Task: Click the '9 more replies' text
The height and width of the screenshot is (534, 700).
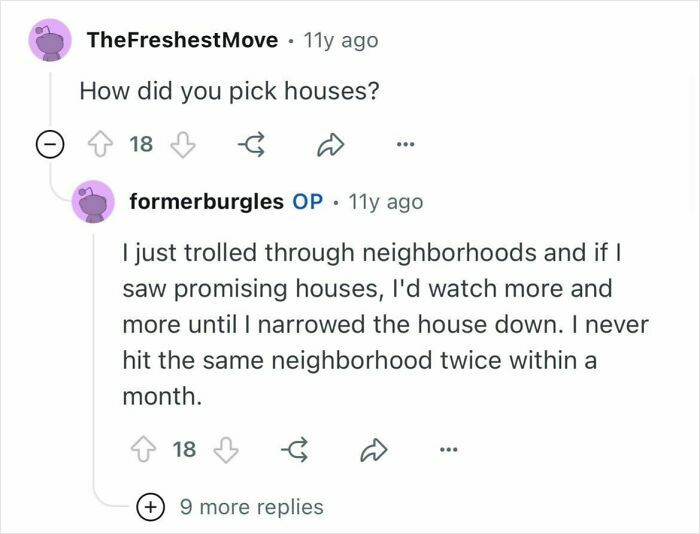Action: [x=251, y=507]
